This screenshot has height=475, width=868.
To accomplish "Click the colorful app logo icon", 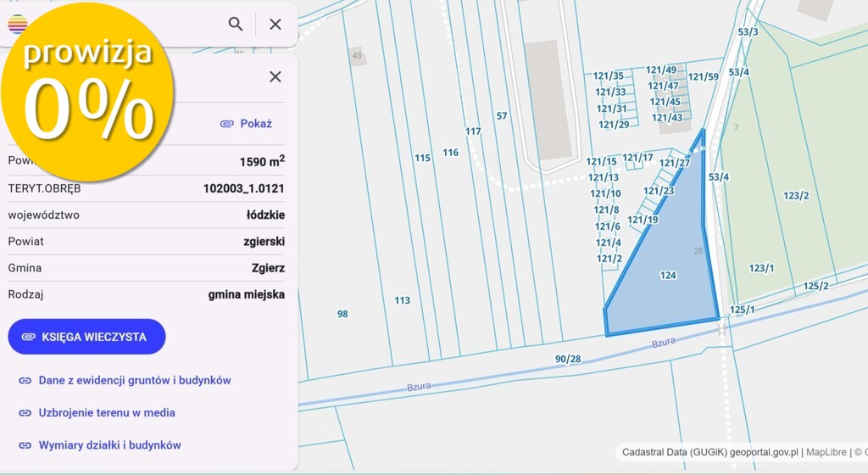I will point(17,24).
